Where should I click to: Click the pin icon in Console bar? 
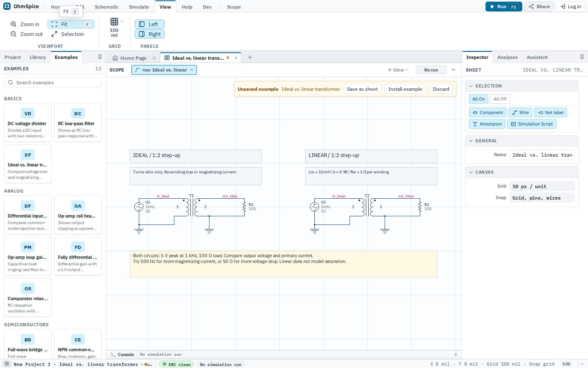(456, 355)
